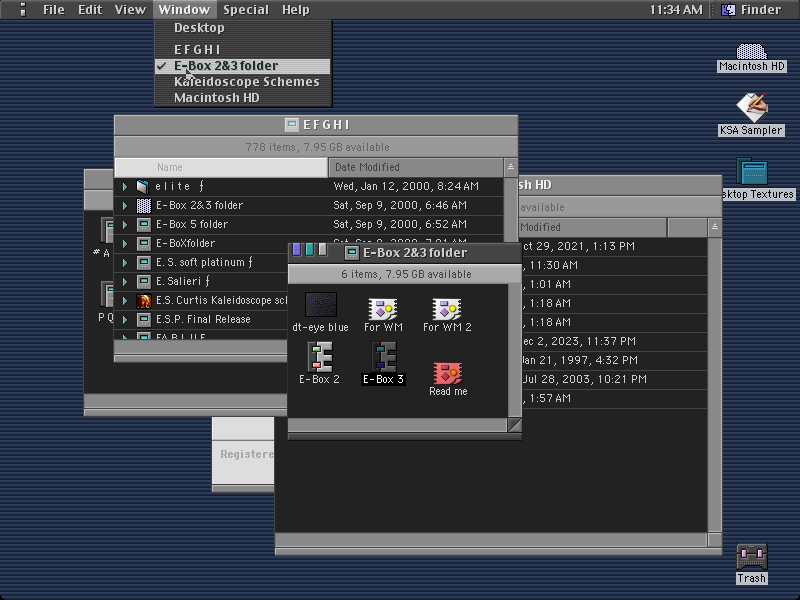Screen dimensions: 800x600
Task: Expand the E.S.P. Final Release row
Action: pos(124,320)
